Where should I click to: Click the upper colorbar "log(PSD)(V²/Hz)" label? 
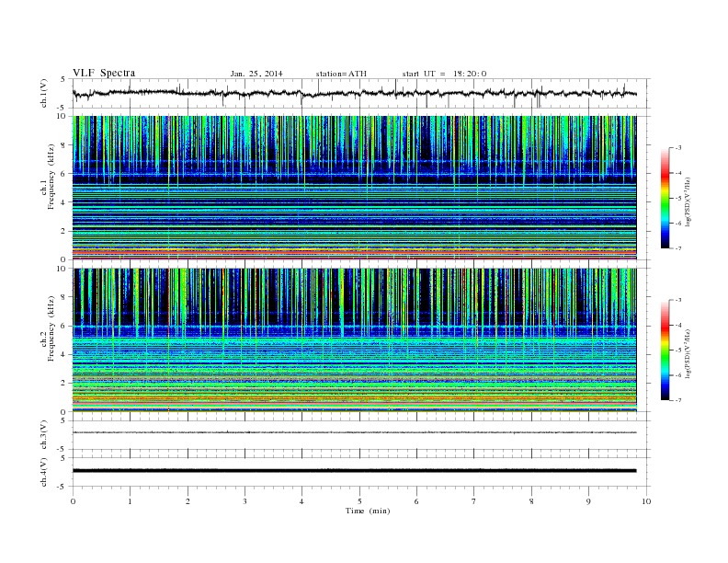tap(688, 201)
